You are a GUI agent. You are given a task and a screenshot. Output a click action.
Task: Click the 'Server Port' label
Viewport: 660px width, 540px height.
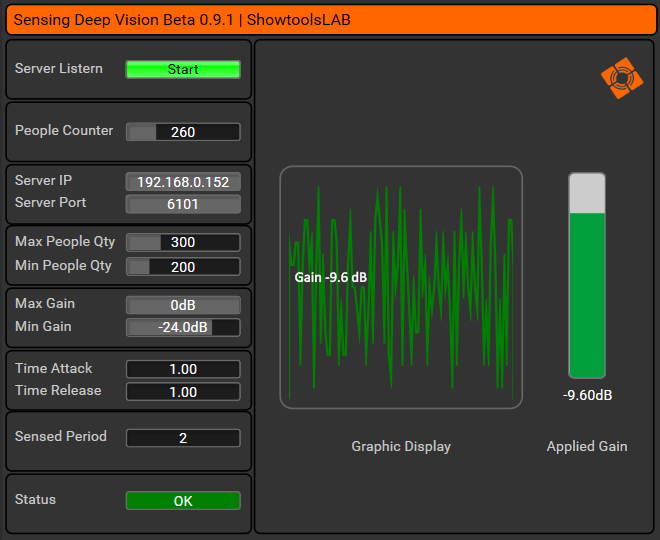(51, 202)
